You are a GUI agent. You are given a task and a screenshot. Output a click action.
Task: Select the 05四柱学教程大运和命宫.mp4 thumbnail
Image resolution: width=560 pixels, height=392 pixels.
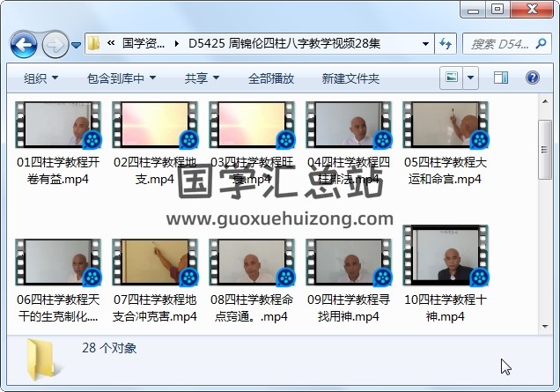[446, 125]
